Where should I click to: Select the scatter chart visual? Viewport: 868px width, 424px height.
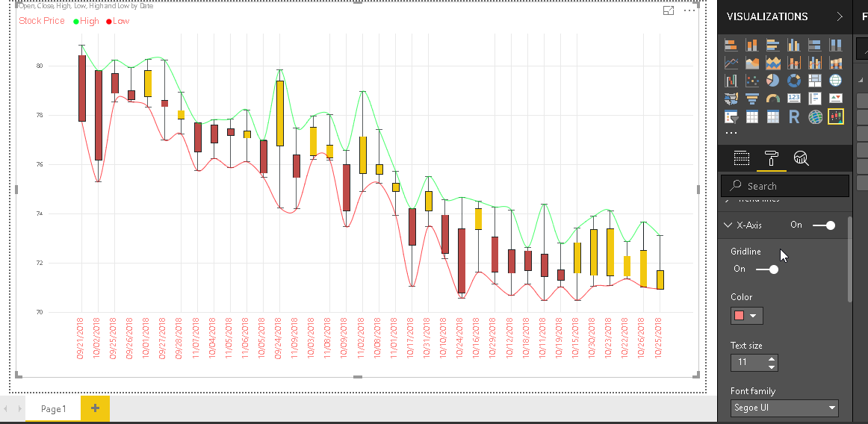point(751,81)
